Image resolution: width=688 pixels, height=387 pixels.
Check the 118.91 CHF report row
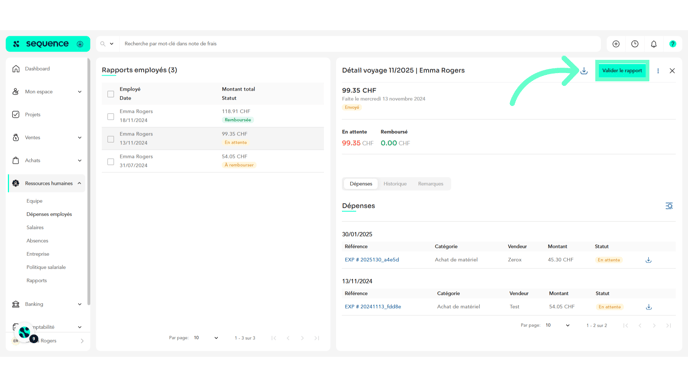(x=111, y=116)
